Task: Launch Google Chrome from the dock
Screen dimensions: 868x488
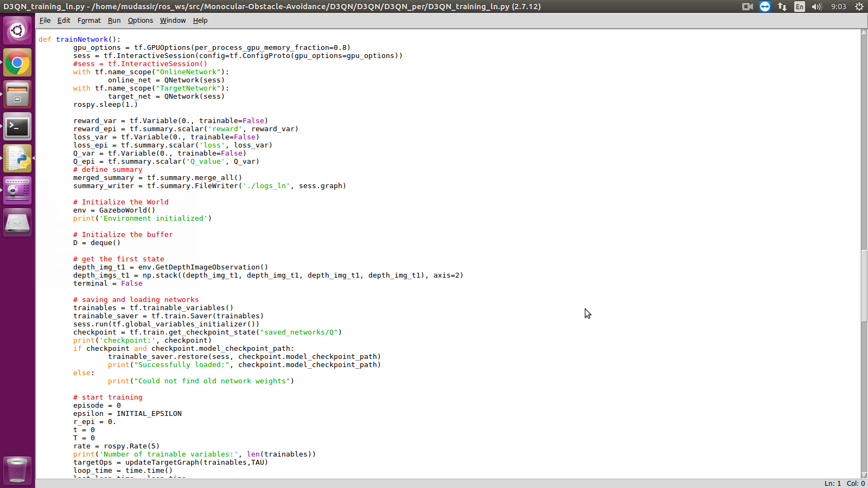Action: pos(17,63)
